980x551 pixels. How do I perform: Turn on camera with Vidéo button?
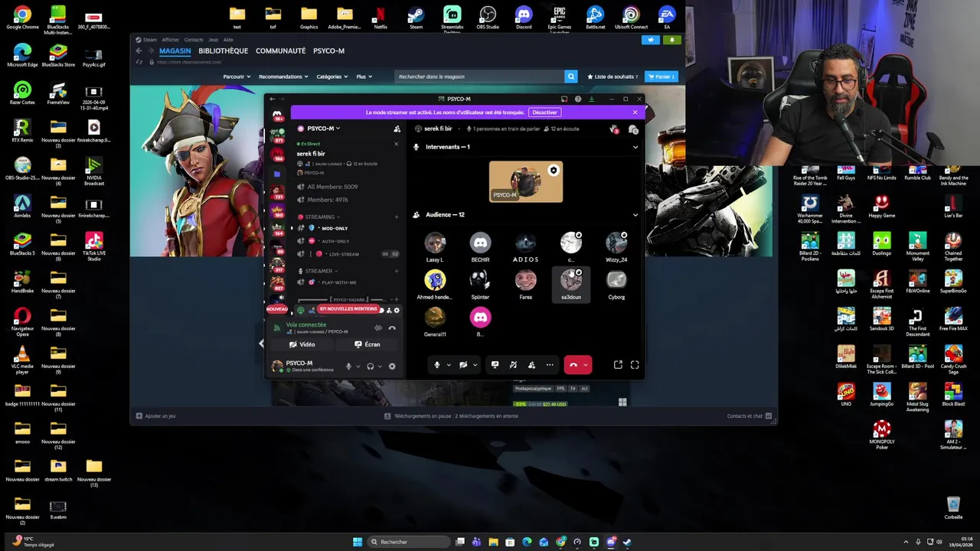(x=302, y=344)
